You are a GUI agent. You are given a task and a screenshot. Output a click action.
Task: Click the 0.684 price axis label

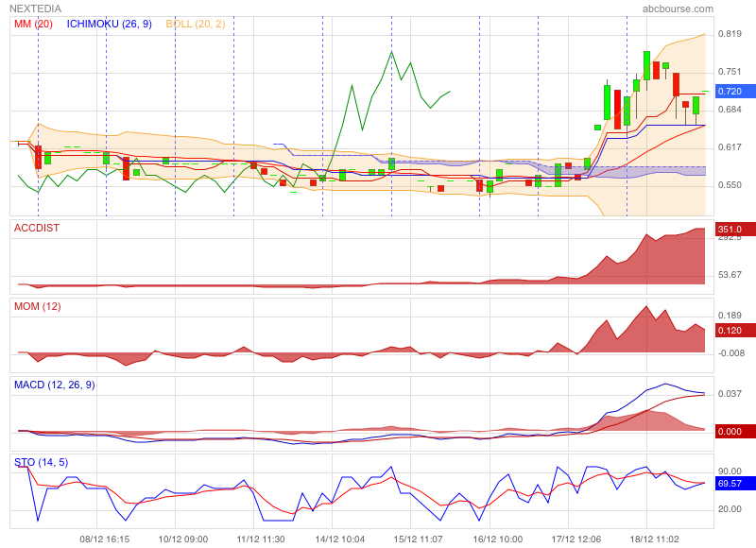tap(730, 110)
